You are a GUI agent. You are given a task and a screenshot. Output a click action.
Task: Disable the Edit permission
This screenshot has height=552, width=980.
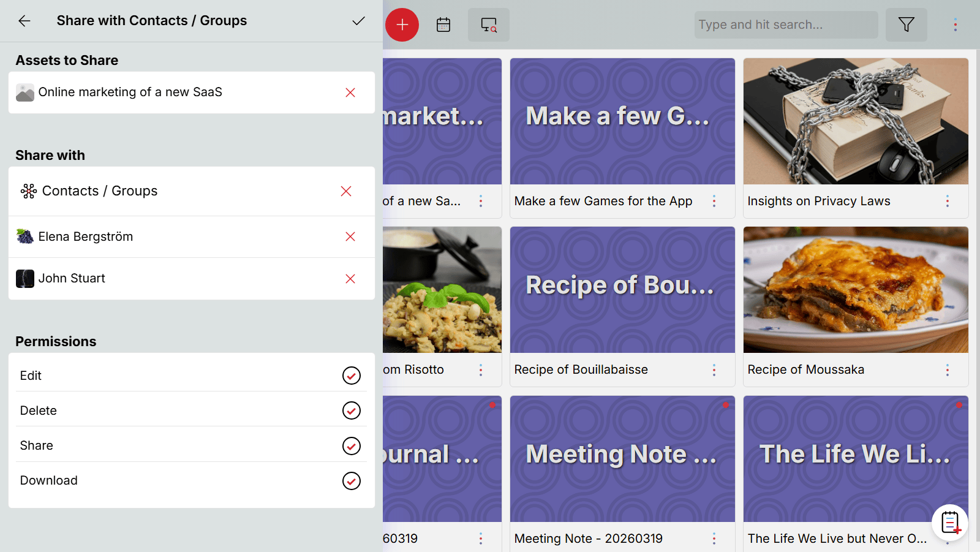pos(351,376)
